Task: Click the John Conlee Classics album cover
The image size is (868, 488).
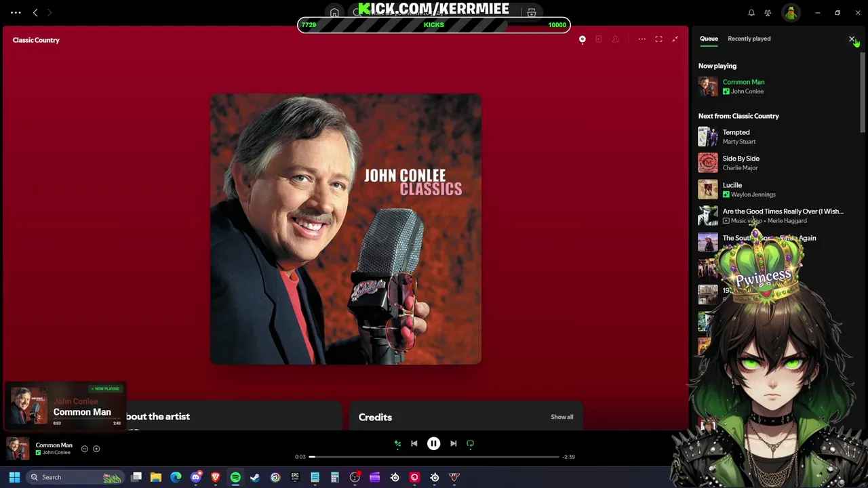Action: tap(346, 229)
